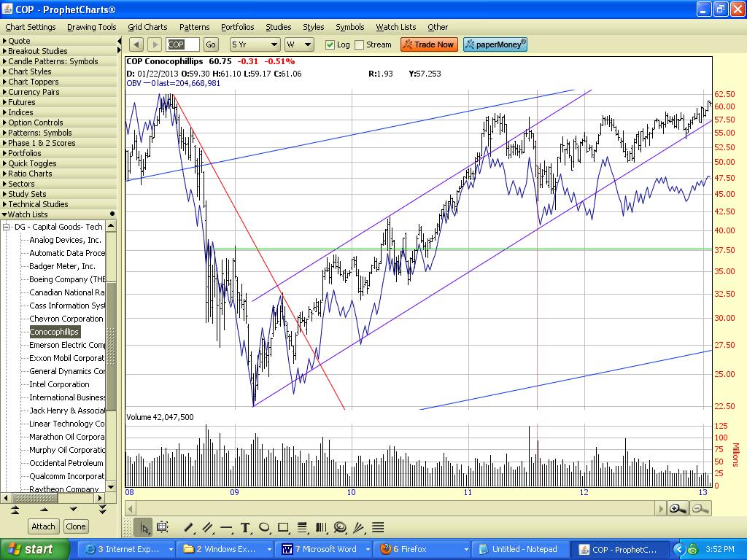Choose the vertical time-zone lines tool
The width and height of the screenshot is (747, 560).
(321, 527)
